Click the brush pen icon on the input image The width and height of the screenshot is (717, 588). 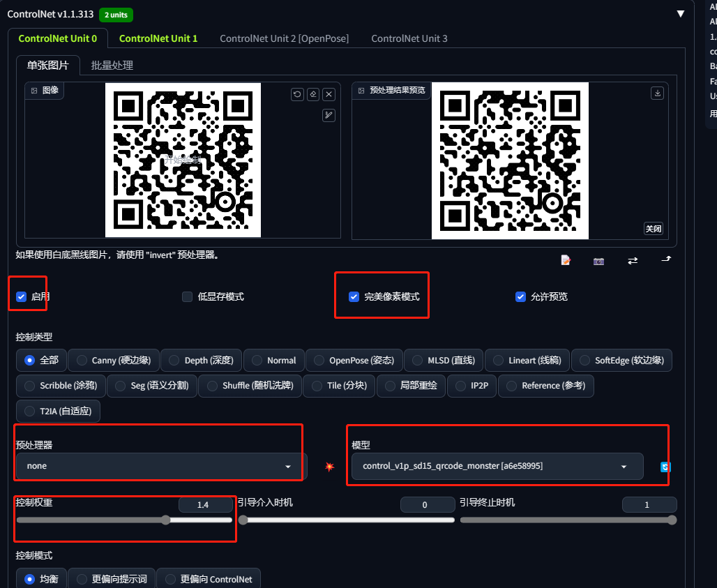point(329,115)
